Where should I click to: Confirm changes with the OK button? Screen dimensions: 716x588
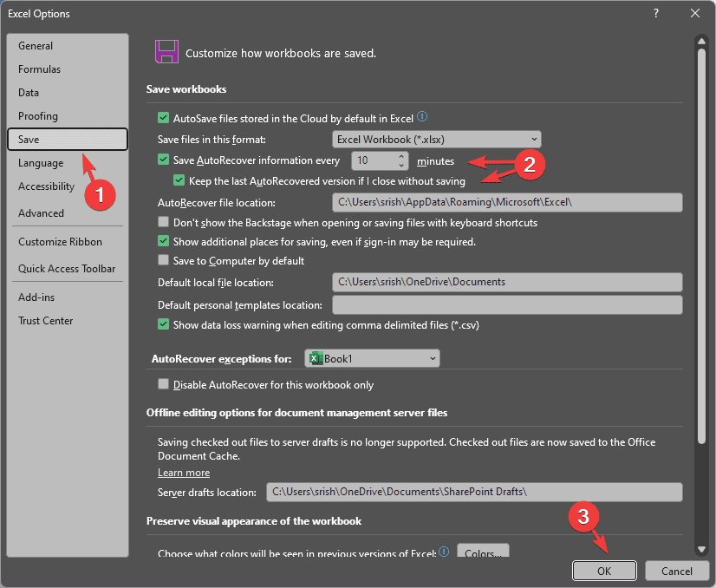click(604, 571)
